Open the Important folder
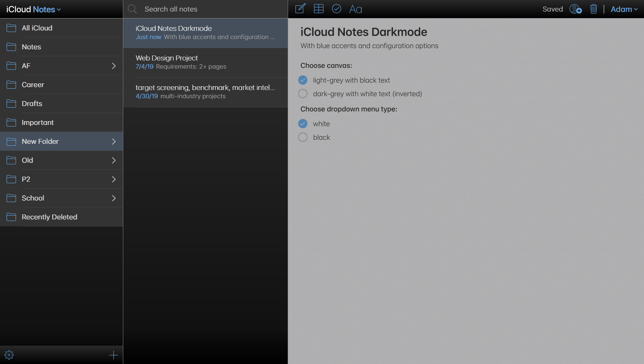Viewport: 644px width, 364px height. 62,122
